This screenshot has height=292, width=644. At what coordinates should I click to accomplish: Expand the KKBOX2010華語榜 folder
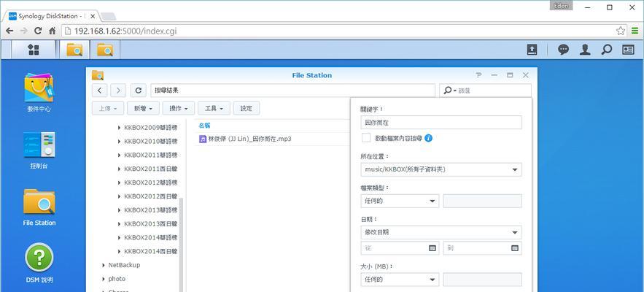119,142
